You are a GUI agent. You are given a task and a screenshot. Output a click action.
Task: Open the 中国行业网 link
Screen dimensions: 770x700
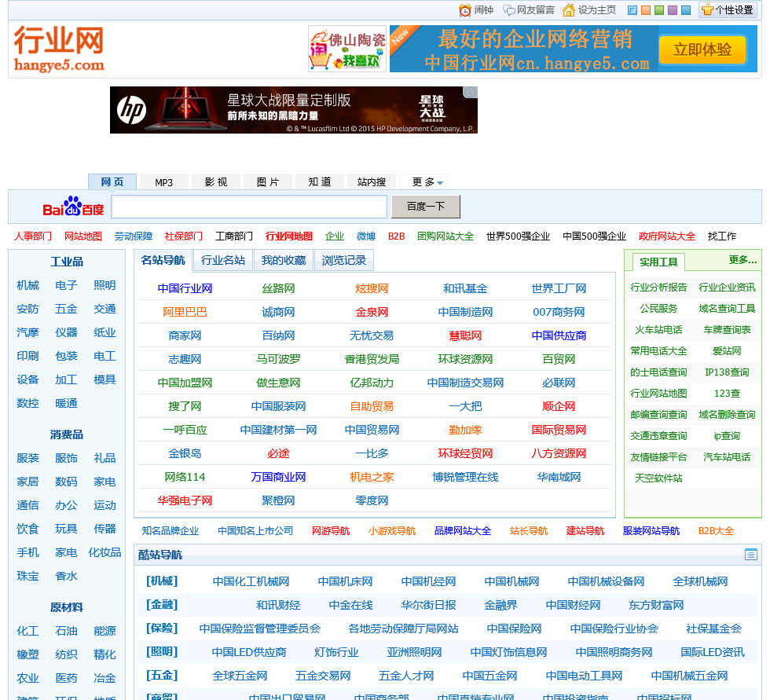pyautogui.click(x=185, y=288)
